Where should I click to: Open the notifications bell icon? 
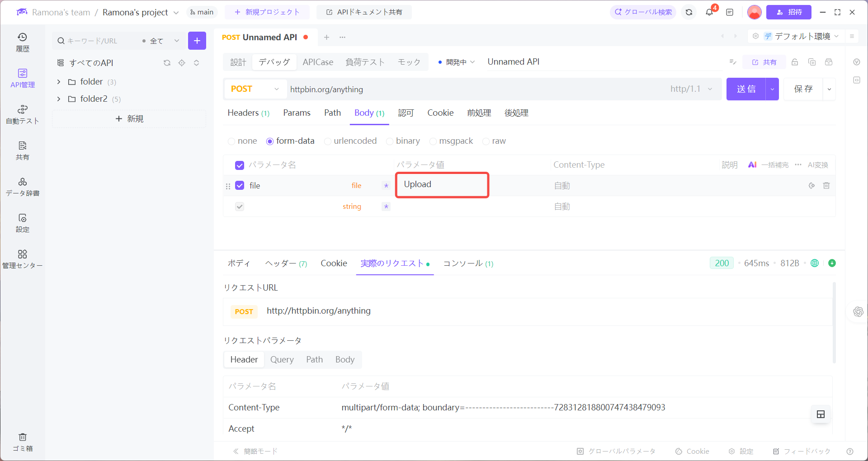(x=709, y=12)
